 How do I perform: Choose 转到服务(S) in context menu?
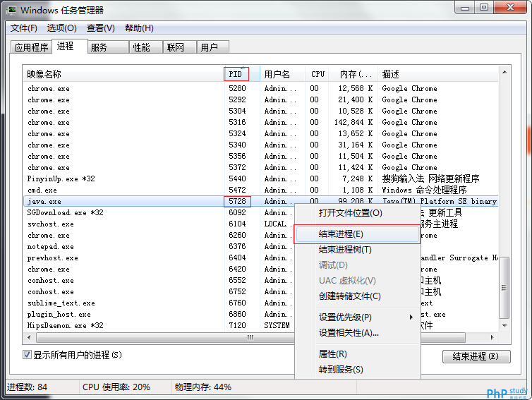358,370
